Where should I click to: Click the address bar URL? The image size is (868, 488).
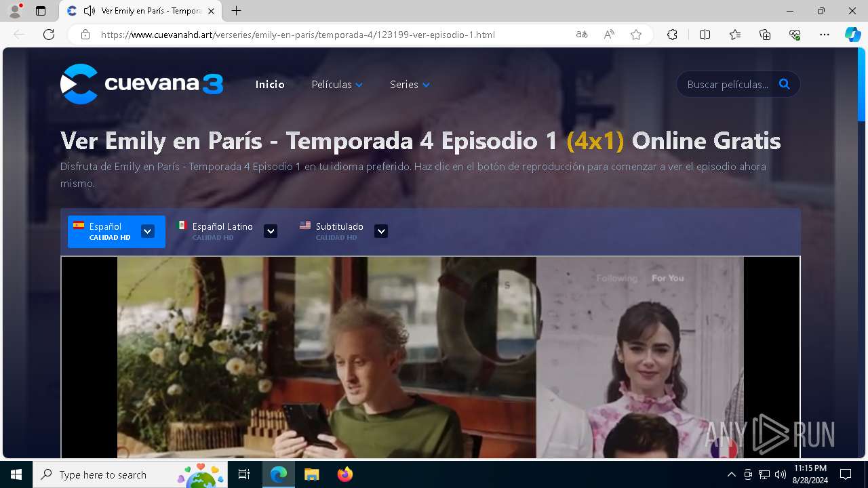(x=298, y=35)
